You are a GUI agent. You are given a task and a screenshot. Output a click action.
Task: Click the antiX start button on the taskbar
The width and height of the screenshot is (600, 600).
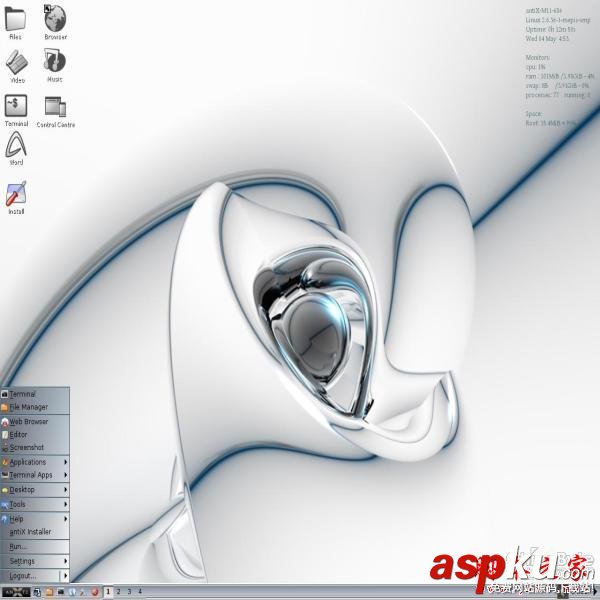coord(16,592)
